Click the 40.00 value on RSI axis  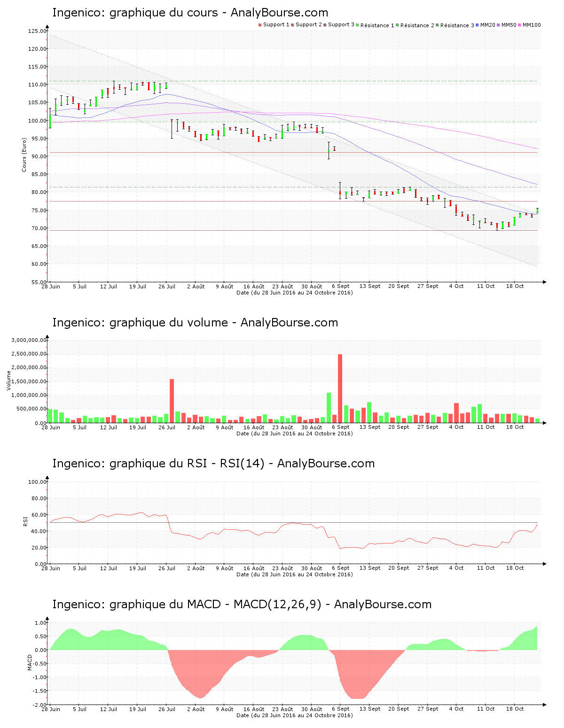(x=39, y=531)
